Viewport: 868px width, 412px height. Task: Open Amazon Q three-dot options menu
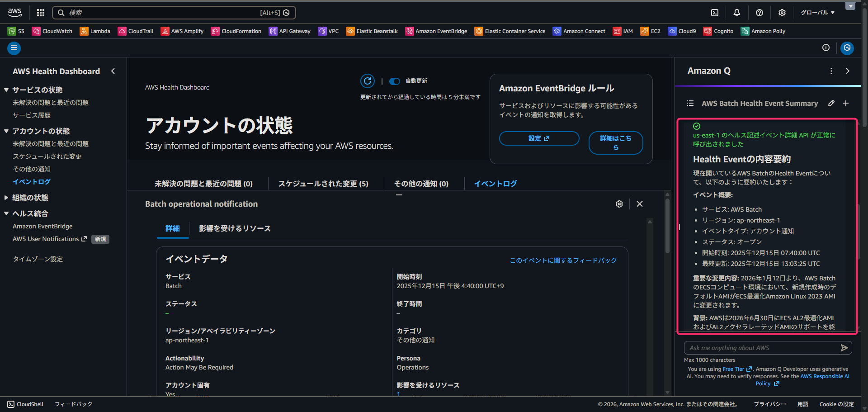[831, 71]
